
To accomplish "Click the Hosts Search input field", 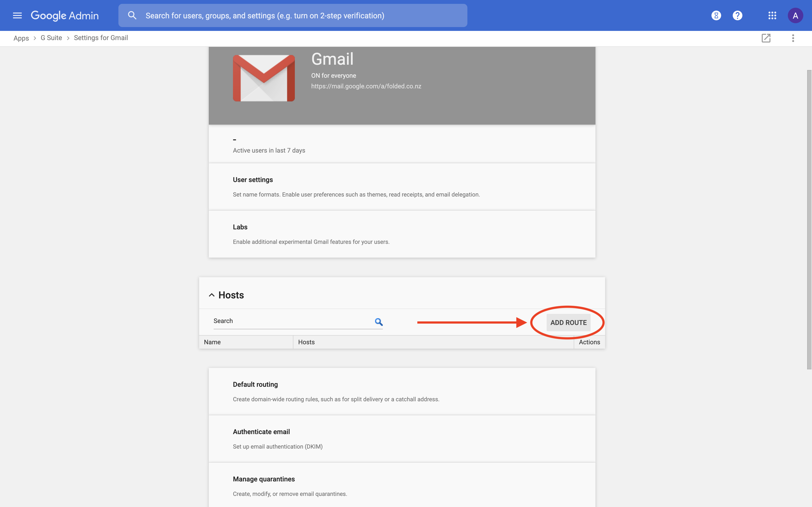I will click(292, 321).
